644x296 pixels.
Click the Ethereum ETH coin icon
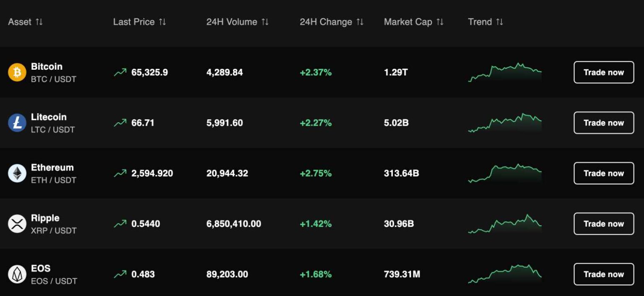click(x=17, y=173)
